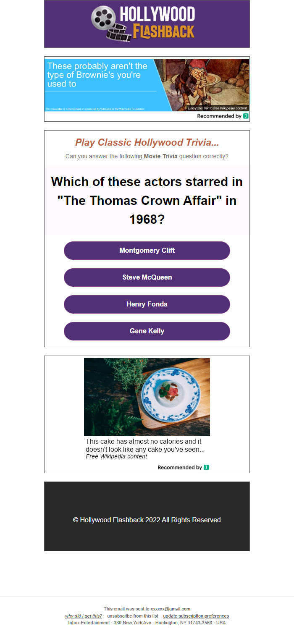294x644 pixels.
Task: Answer with Gene Kelly
Action: (147, 331)
